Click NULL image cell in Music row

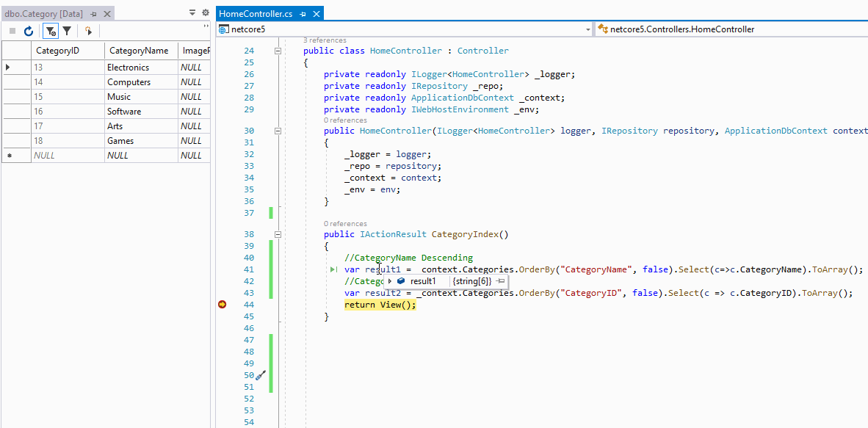pos(195,97)
